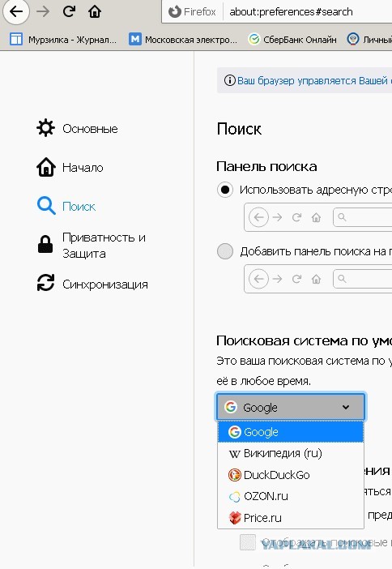Open the Личный bookmark in bookmarks bar
The width and height of the screenshot is (392, 569).
(369, 39)
